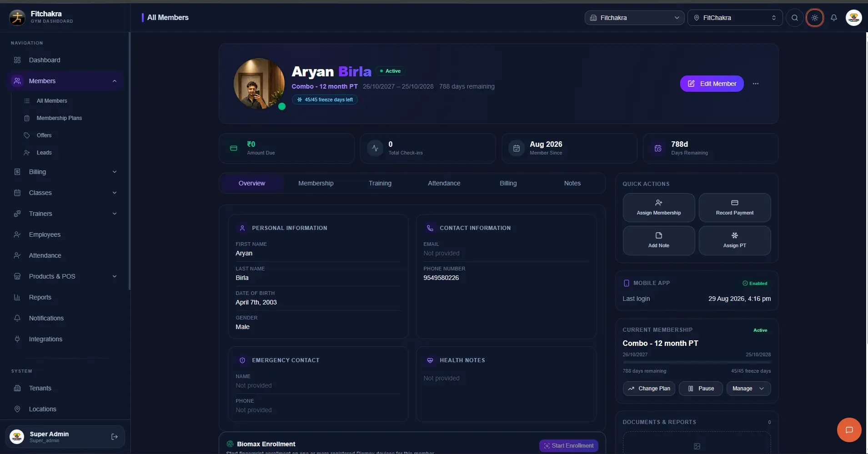The image size is (868, 454).
Task: Click the Change Plan button
Action: point(649,389)
